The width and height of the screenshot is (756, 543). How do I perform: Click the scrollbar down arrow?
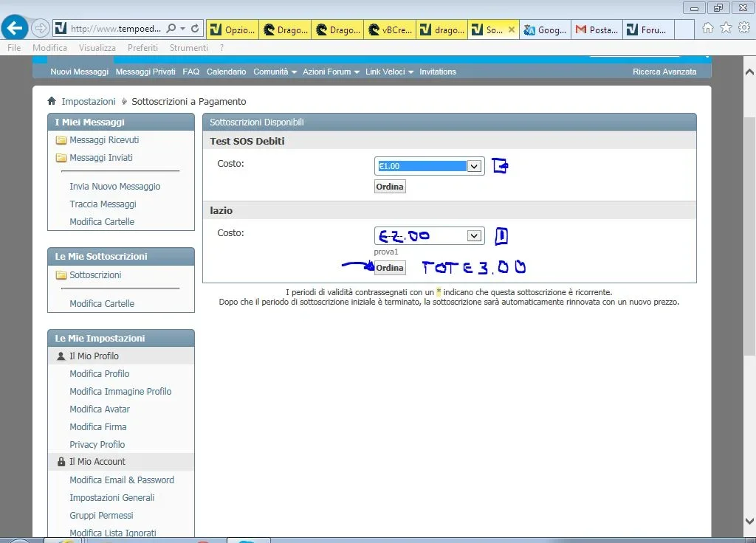(749, 521)
